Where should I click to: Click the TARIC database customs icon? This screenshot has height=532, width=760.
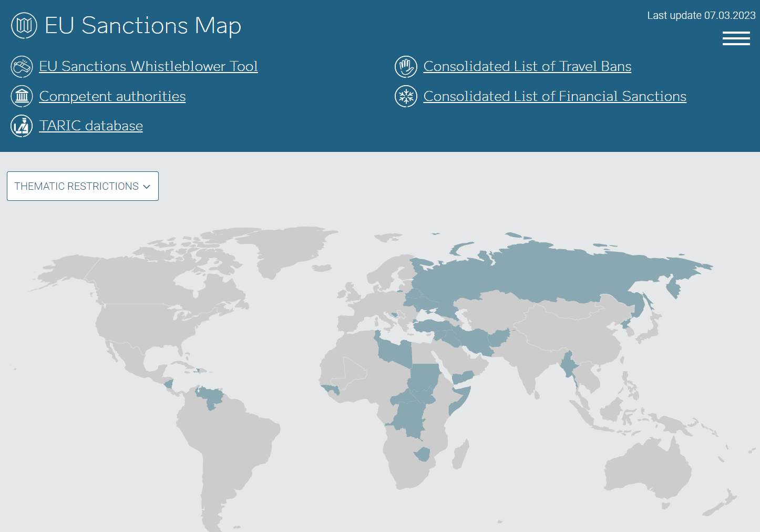[22, 126]
